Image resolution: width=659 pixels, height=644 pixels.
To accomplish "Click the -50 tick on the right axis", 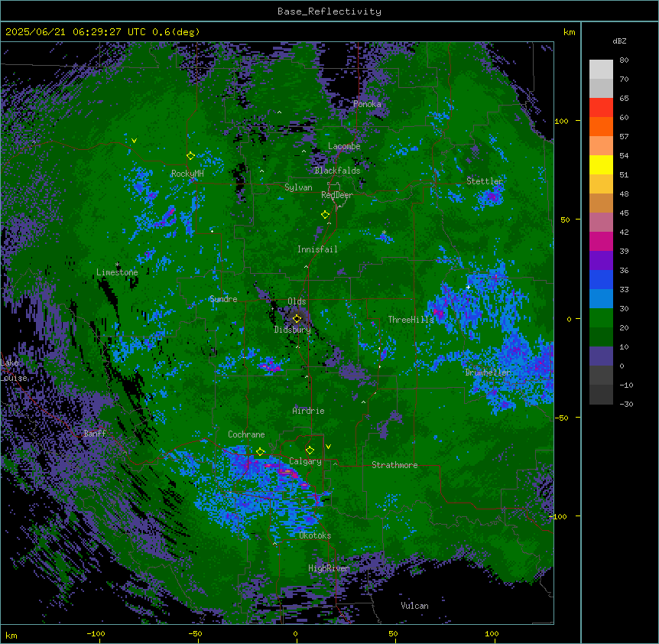I will (562, 418).
